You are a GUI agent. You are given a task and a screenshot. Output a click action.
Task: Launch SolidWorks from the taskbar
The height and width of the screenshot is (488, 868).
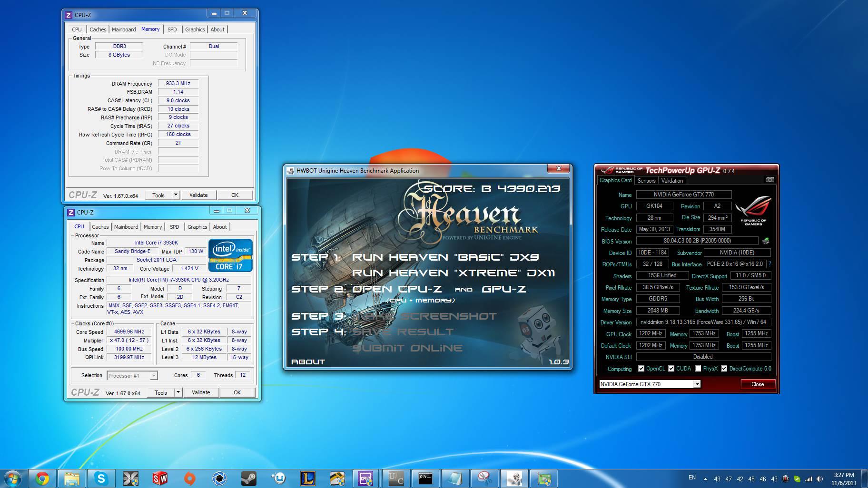coord(160,478)
